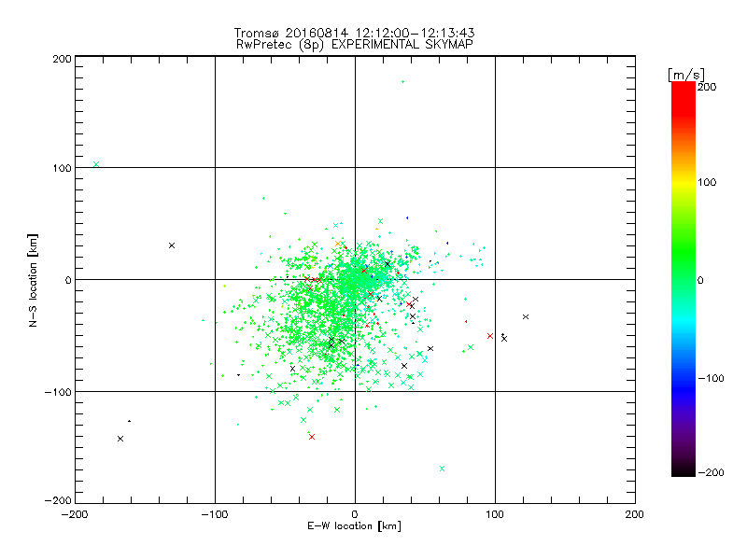Click the blue -100 m/s level on the color bar
Image resolution: width=747 pixels, height=560 pixels.
684,379
